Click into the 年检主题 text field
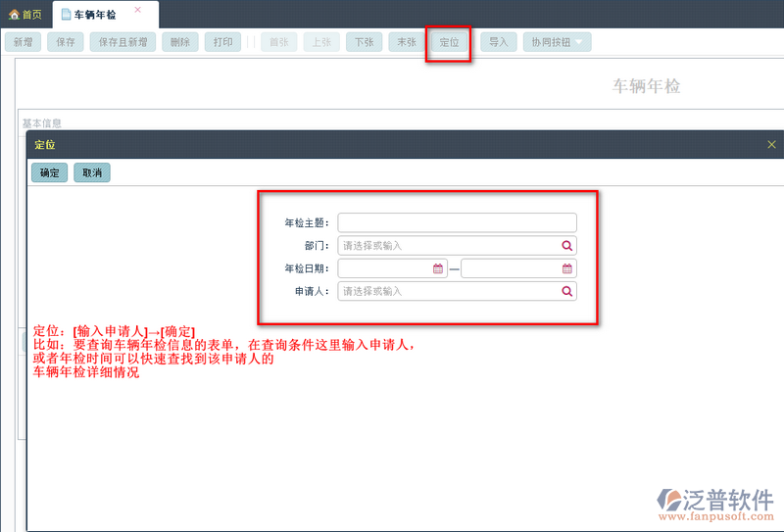This screenshot has width=784, height=532. point(457,222)
